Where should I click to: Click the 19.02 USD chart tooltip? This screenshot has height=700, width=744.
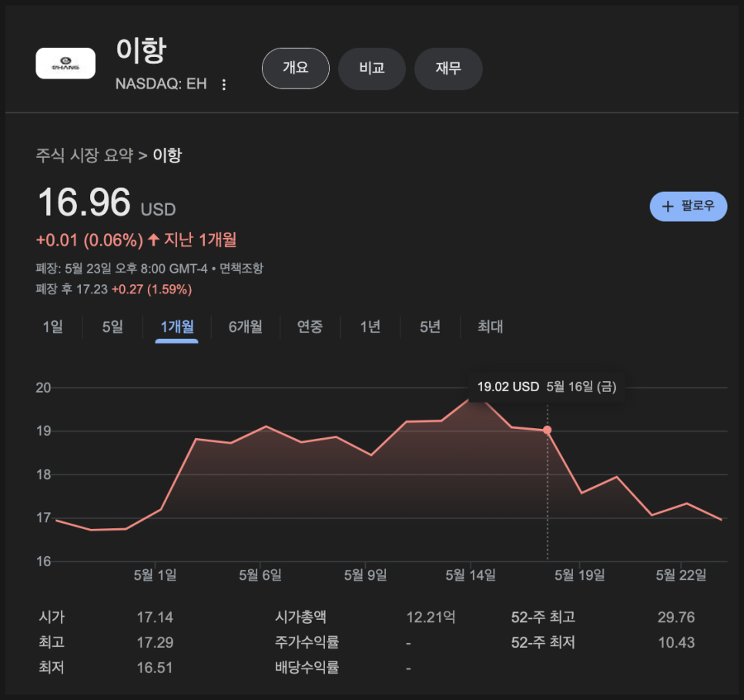pos(547,387)
